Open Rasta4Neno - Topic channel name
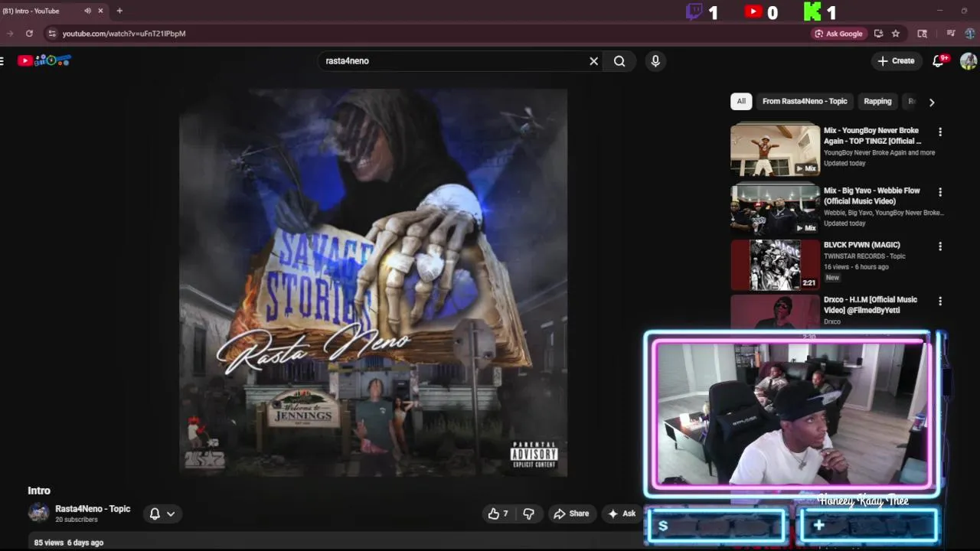 93,509
